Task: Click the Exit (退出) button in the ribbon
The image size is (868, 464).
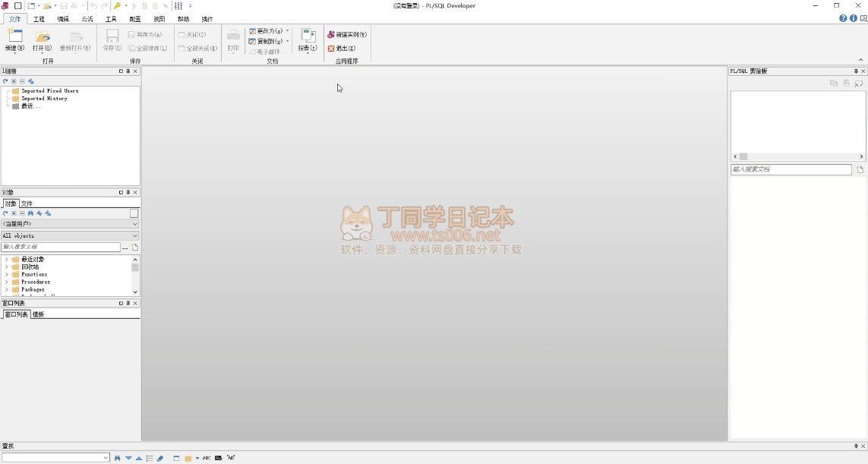Action: pyautogui.click(x=342, y=48)
